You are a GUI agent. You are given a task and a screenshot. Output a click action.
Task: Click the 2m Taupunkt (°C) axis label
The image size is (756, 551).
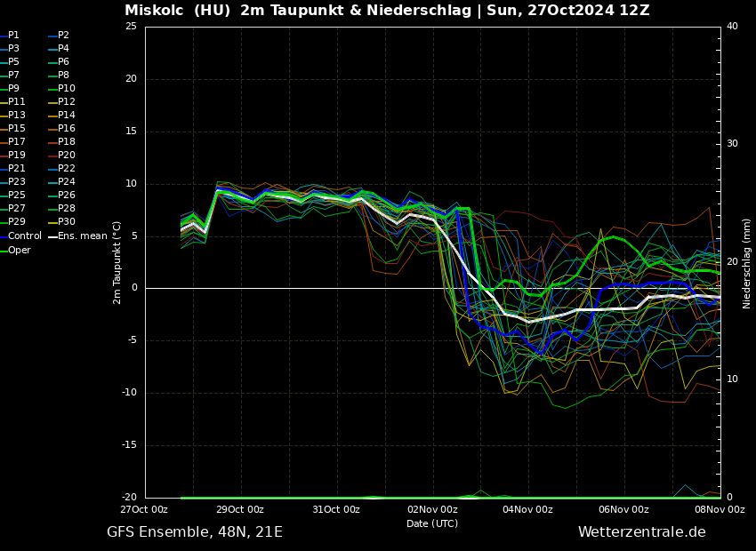coord(117,262)
